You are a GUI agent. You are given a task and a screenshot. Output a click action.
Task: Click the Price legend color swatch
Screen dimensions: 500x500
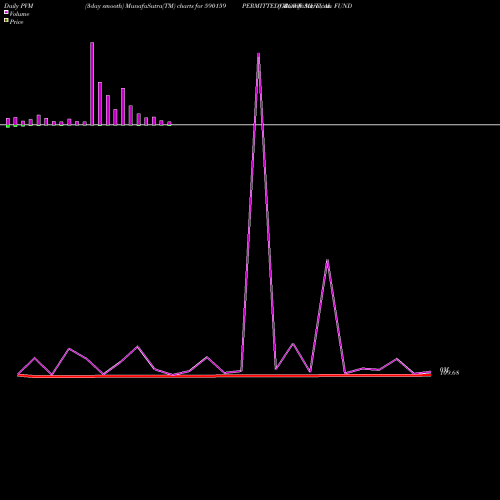click(6, 21)
